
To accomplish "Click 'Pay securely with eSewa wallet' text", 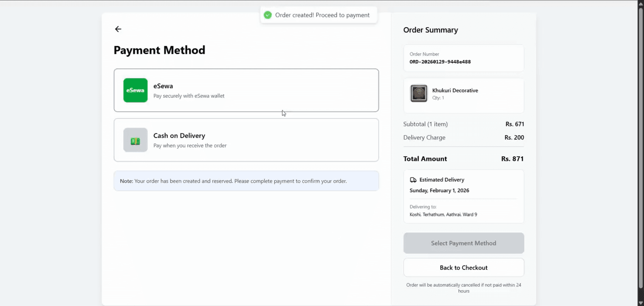I will 189,96.
